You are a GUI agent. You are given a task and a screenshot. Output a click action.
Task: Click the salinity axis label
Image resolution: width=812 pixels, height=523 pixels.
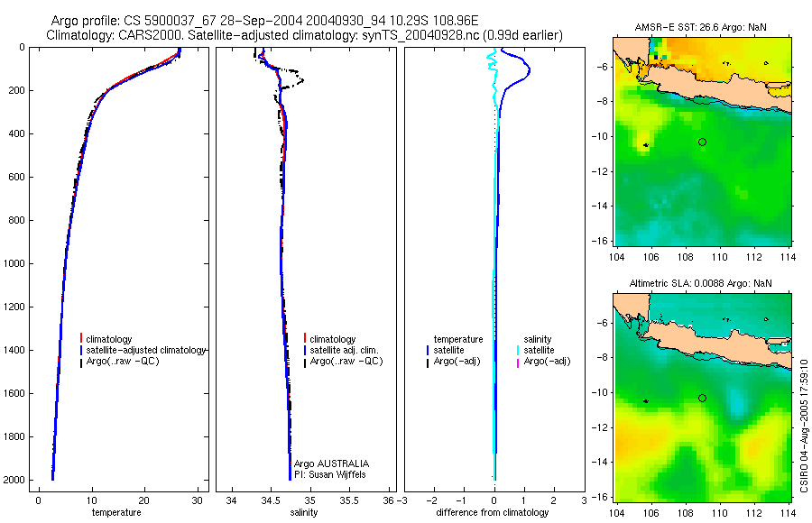tap(304, 512)
